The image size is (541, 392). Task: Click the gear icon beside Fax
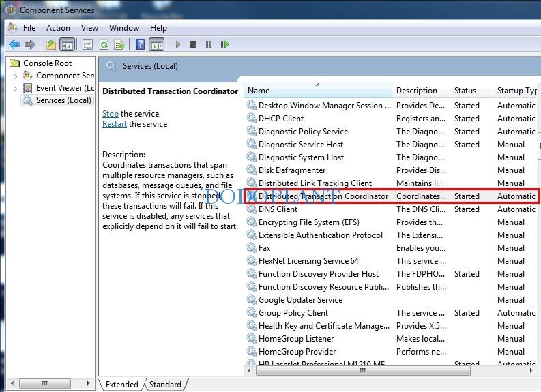252,247
